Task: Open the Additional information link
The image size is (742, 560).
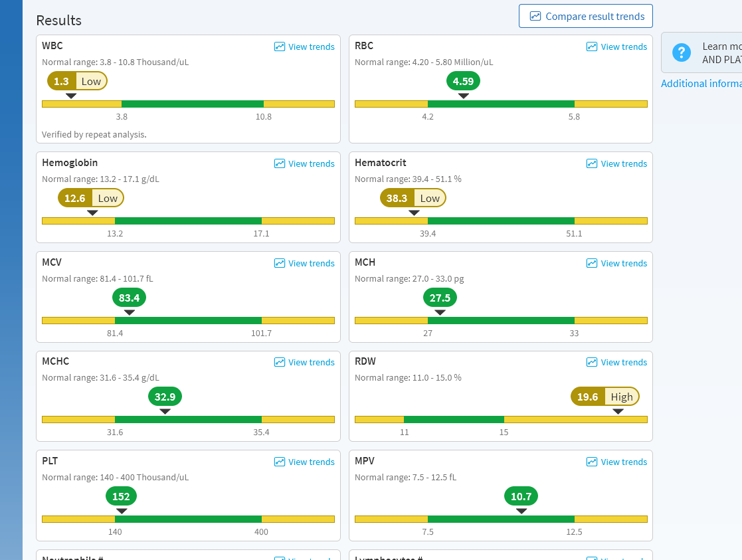Action: [701, 83]
